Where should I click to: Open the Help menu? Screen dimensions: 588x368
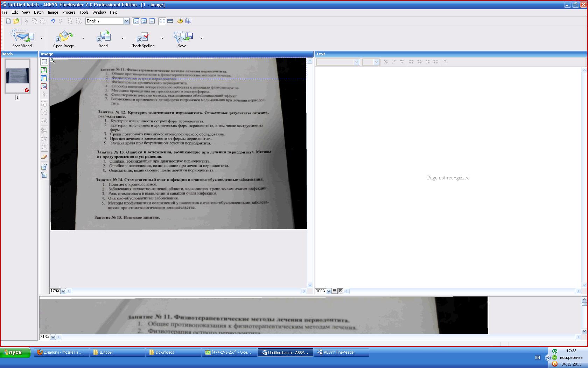pos(114,12)
